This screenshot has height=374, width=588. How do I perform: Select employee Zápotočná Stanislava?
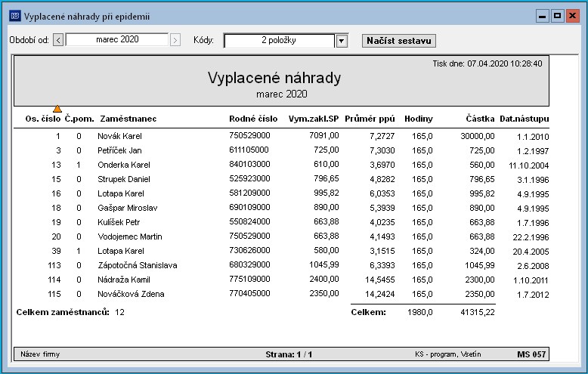pos(138,265)
